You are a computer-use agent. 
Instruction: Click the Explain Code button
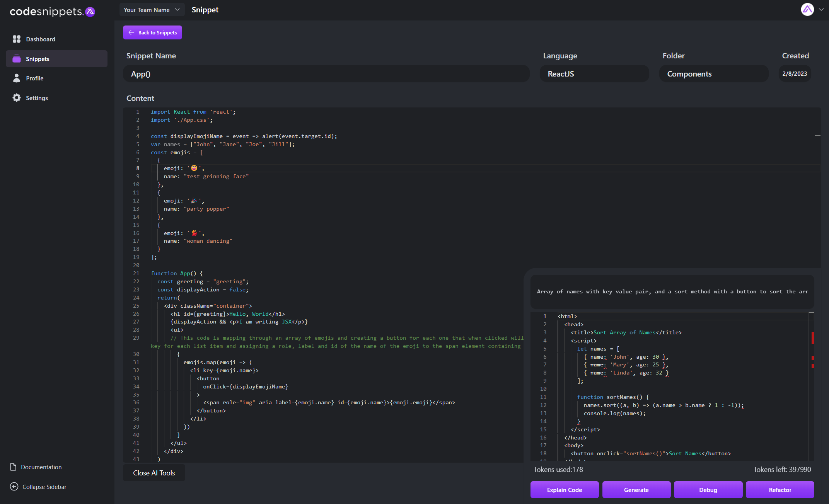(565, 490)
